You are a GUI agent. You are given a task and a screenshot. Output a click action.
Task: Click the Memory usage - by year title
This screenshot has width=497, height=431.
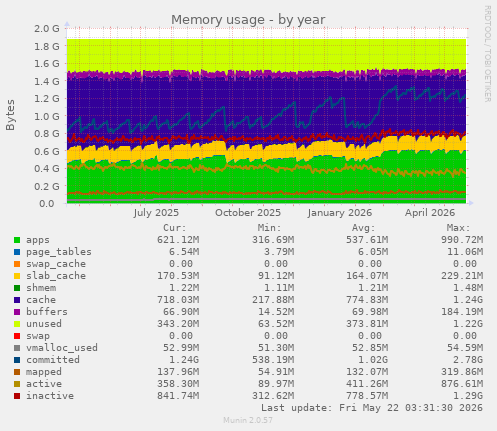(248, 20)
